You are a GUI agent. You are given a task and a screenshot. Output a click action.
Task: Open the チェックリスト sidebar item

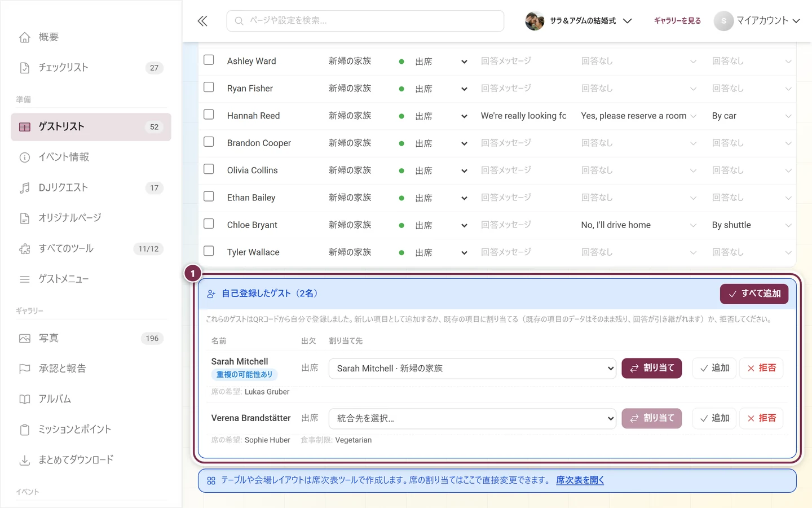click(91, 68)
